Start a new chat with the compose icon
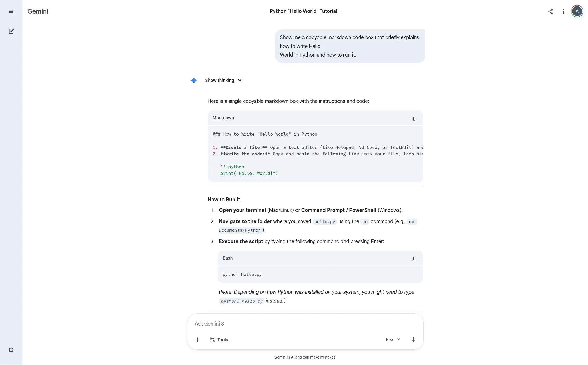The image size is (588, 365). pos(11,31)
